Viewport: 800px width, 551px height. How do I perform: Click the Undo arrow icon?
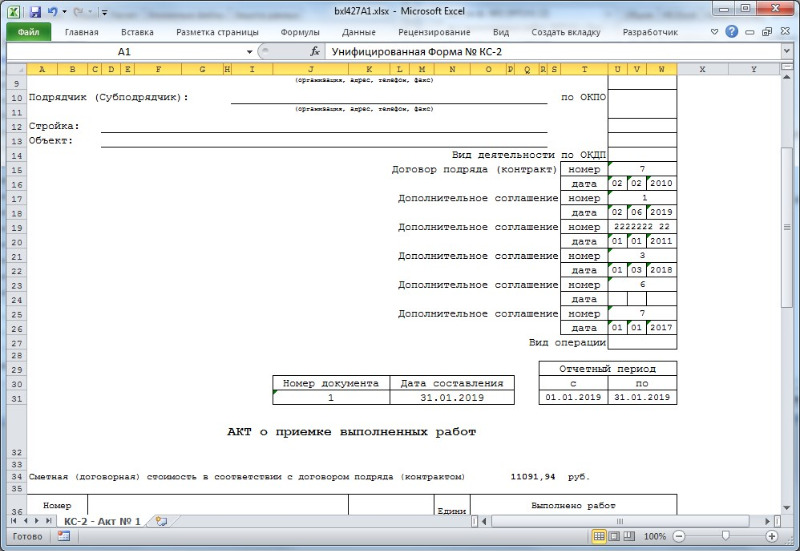tap(52, 12)
